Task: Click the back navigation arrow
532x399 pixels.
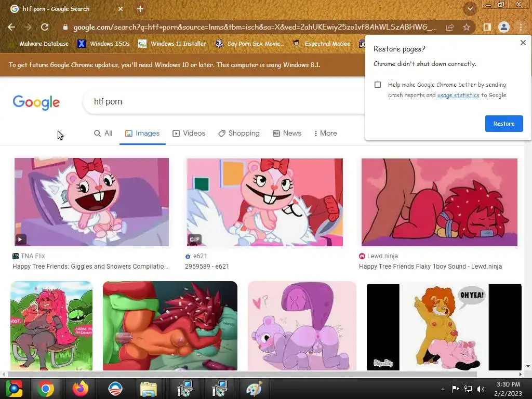Action: coord(11,27)
